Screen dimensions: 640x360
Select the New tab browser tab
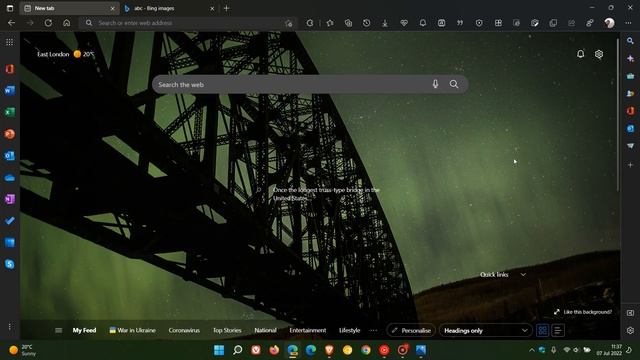69,8
